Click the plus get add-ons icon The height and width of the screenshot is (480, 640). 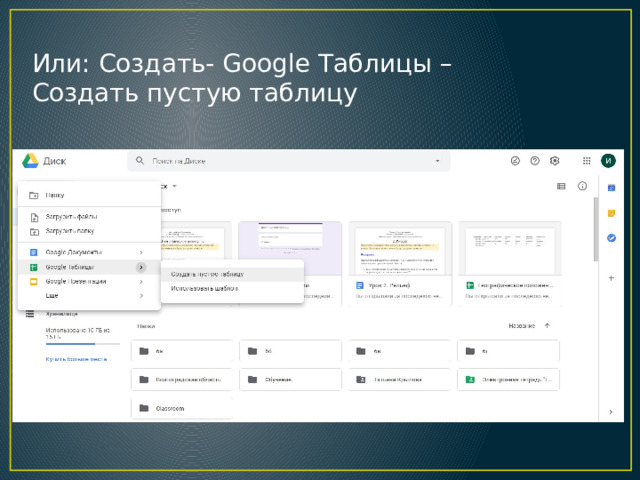[611, 278]
